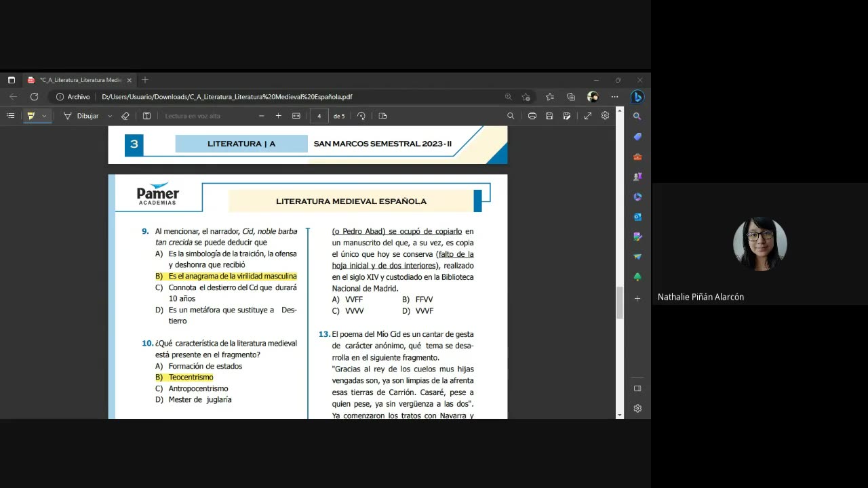
Task: Open Edge settings and more menu
Action: pos(614,97)
